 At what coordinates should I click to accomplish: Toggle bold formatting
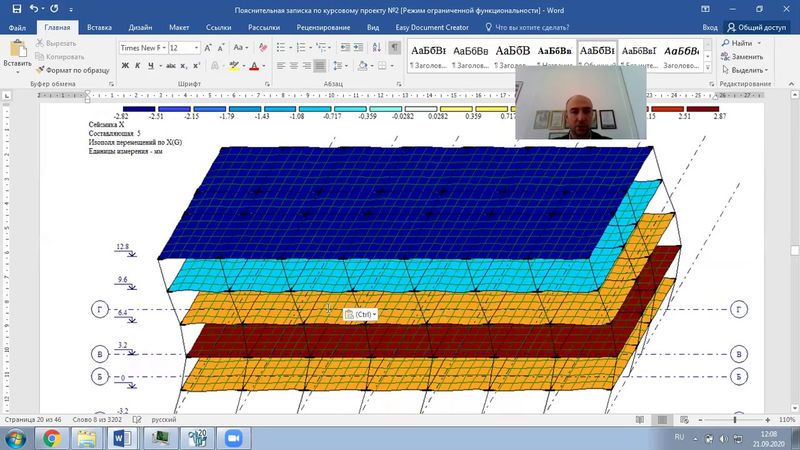point(126,66)
